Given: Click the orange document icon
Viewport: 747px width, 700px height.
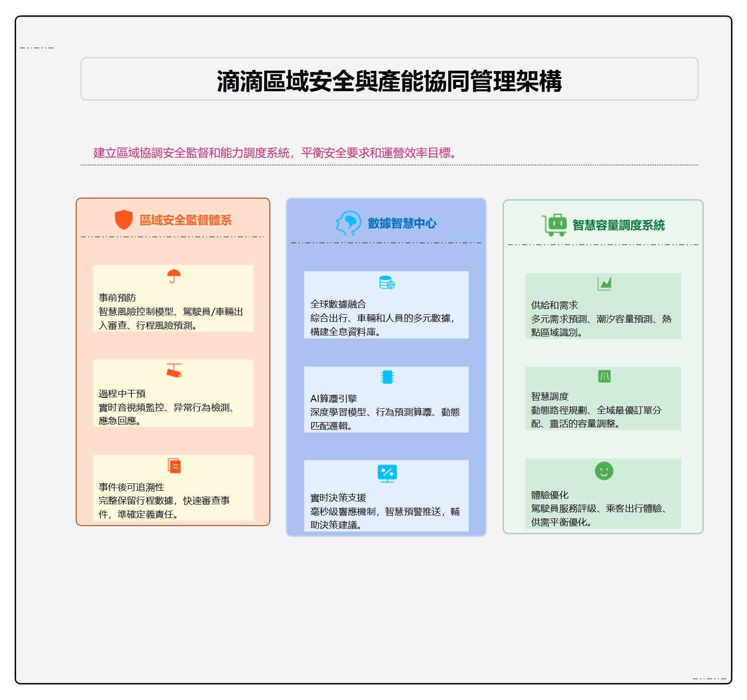Looking at the screenshot, I should point(174,466).
